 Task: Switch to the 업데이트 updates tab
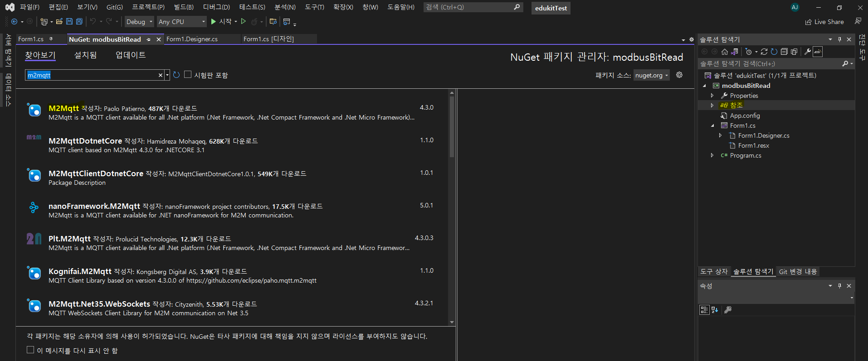(131, 55)
